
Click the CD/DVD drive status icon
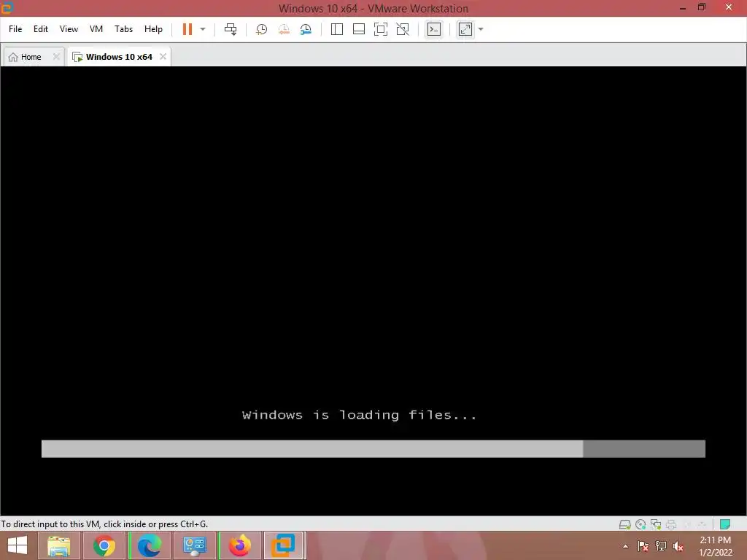coord(640,524)
